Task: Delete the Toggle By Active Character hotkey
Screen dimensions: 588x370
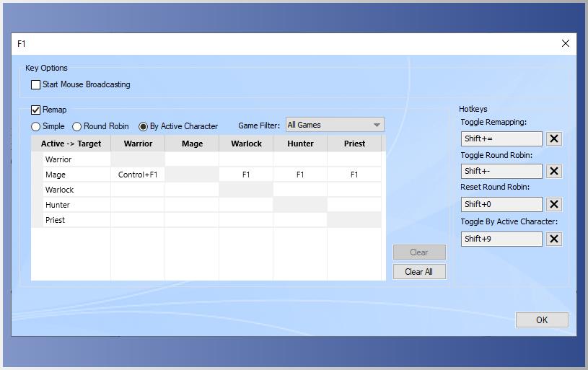Action: [x=553, y=239]
